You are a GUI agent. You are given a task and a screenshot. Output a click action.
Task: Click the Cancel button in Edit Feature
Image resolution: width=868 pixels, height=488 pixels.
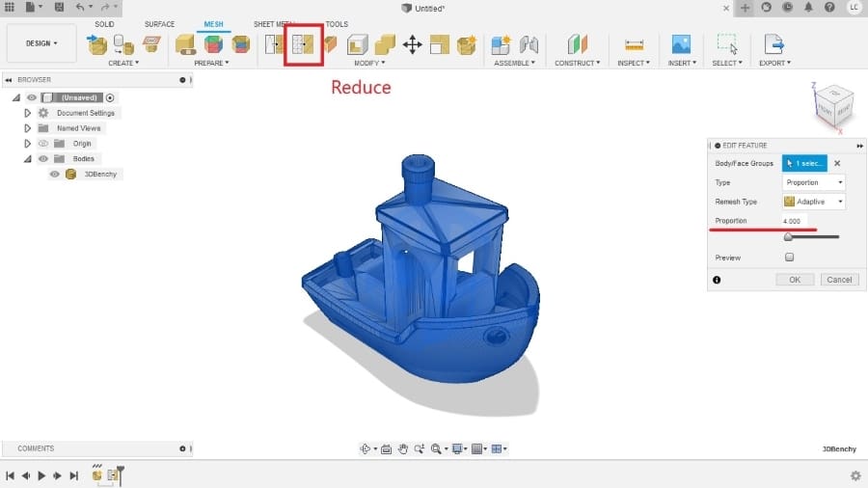[839, 280]
